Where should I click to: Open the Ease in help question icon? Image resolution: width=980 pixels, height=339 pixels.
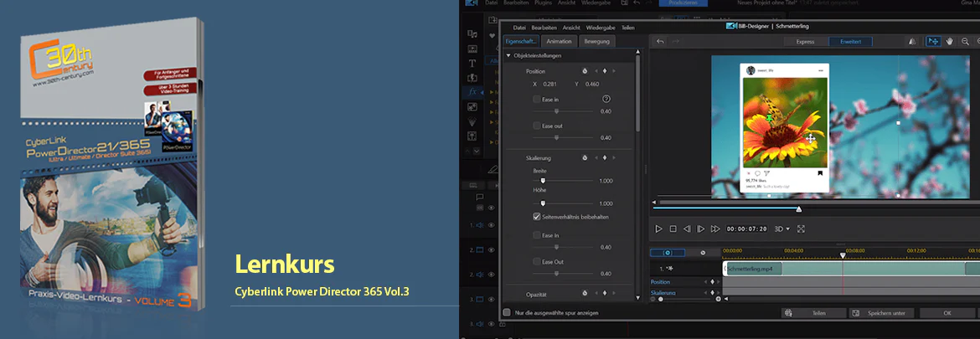(x=606, y=100)
